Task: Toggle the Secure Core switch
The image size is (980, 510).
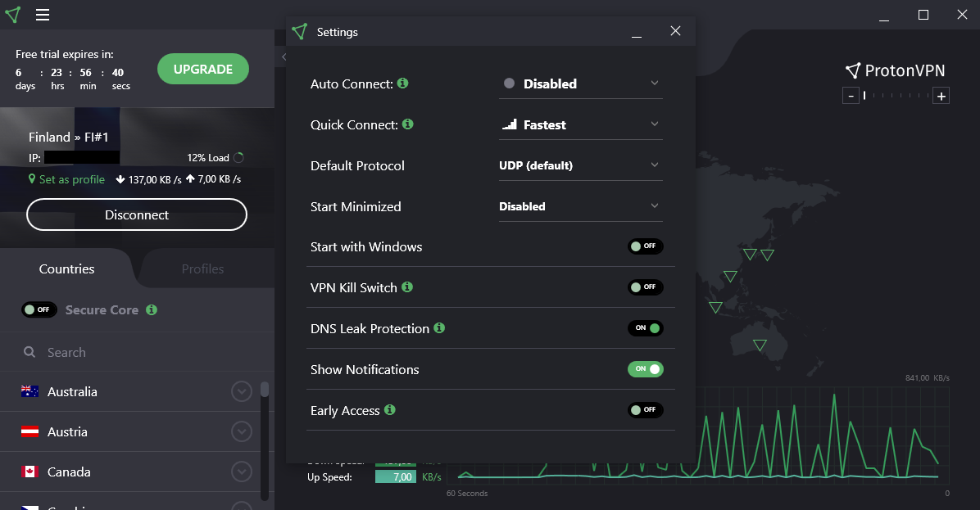Action: click(x=39, y=309)
